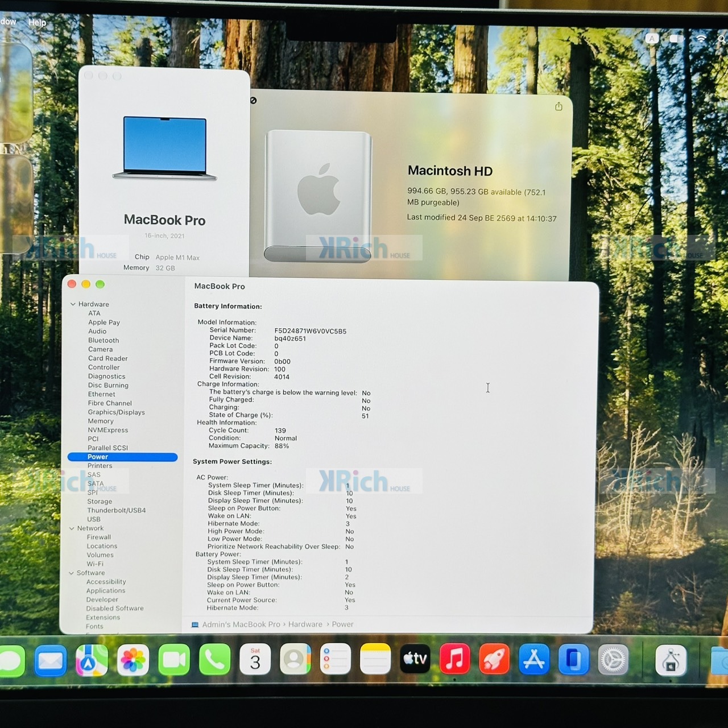
Task: Open Reminders in the Dock
Action: pyautogui.click(x=335, y=660)
